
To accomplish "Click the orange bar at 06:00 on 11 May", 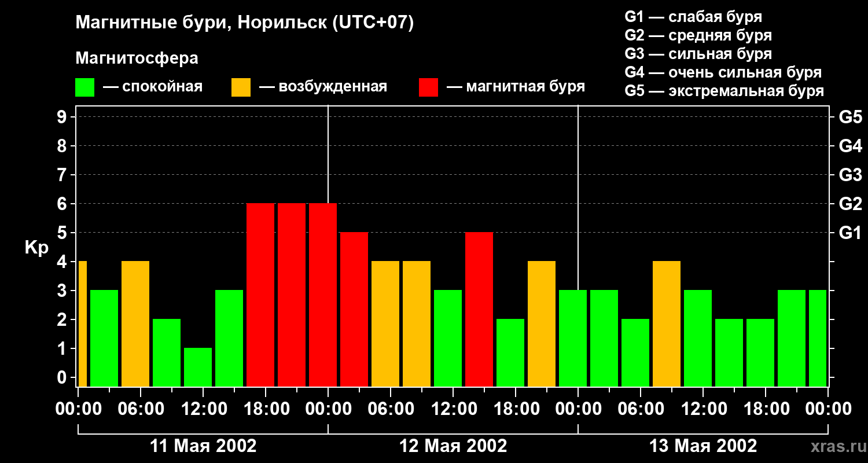I will click(135, 324).
